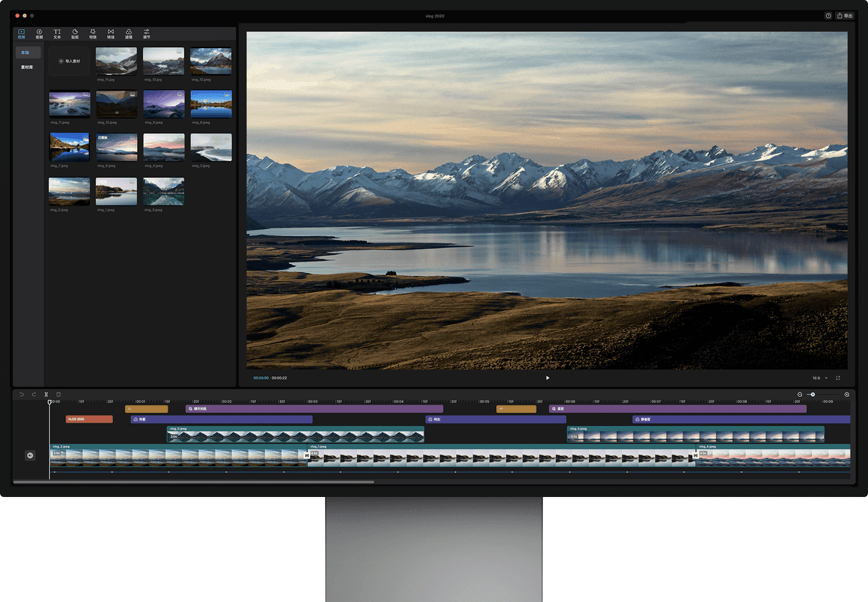Select the filter clip between 仲夏 and 静谧蓝
Image resolution: width=868 pixels, height=602 pixels.
(495, 419)
